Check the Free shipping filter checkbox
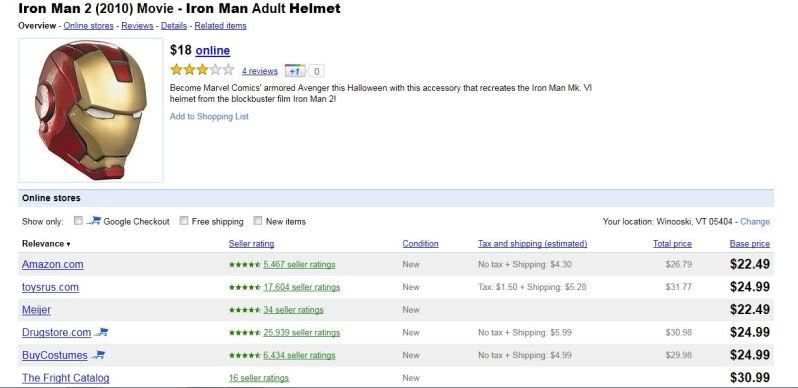 pyautogui.click(x=184, y=221)
